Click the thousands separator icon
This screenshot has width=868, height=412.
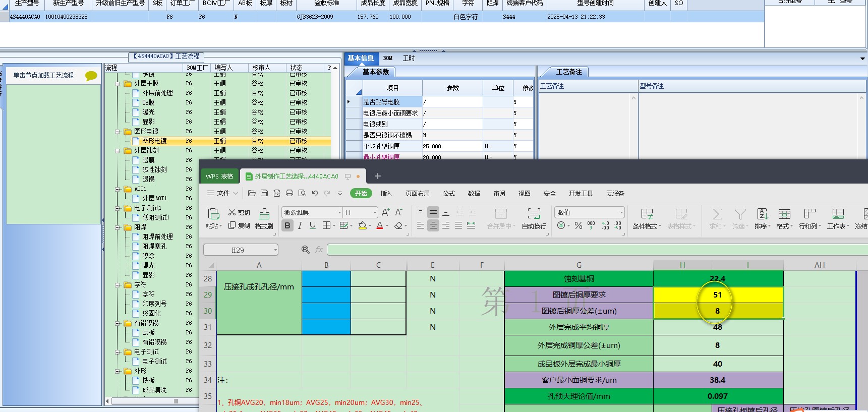point(591,225)
